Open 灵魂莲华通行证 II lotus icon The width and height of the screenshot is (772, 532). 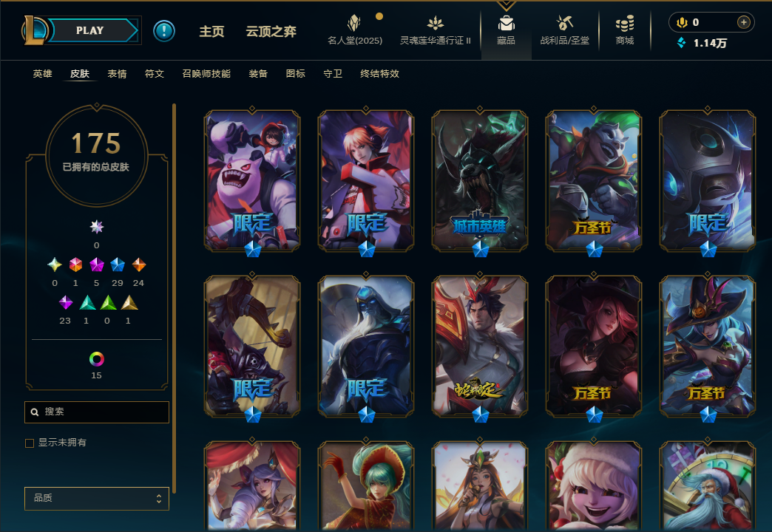[x=436, y=23]
